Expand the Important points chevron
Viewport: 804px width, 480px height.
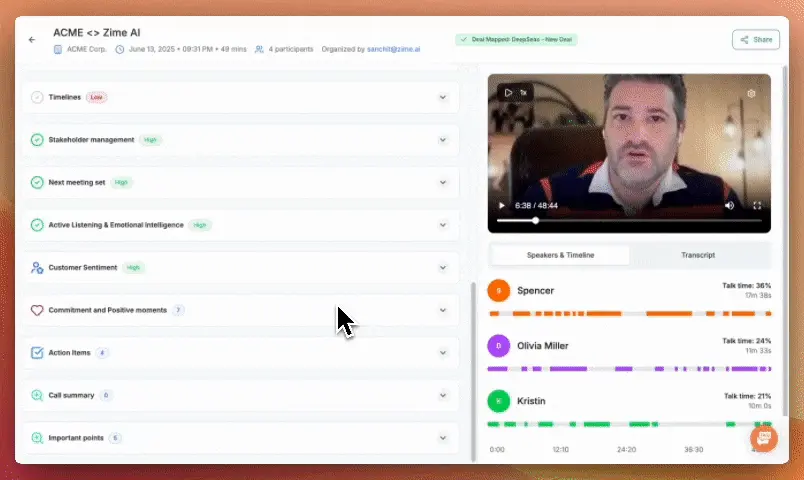(x=443, y=438)
